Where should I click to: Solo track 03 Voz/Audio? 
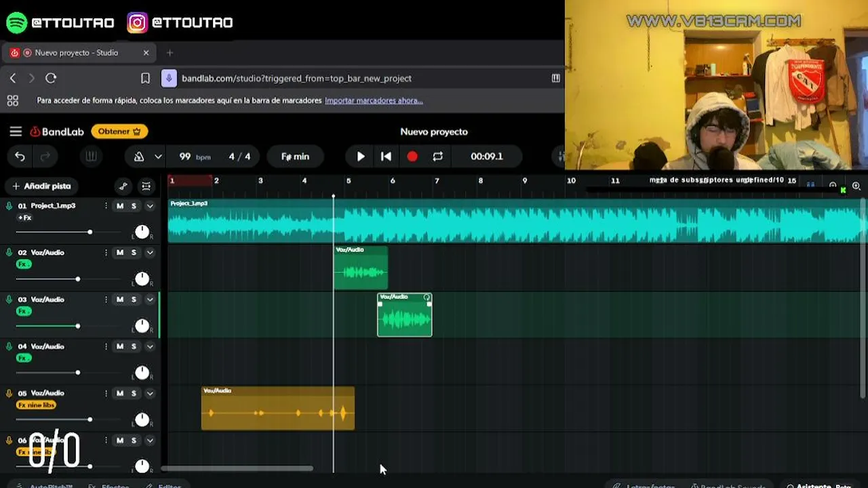(134, 300)
